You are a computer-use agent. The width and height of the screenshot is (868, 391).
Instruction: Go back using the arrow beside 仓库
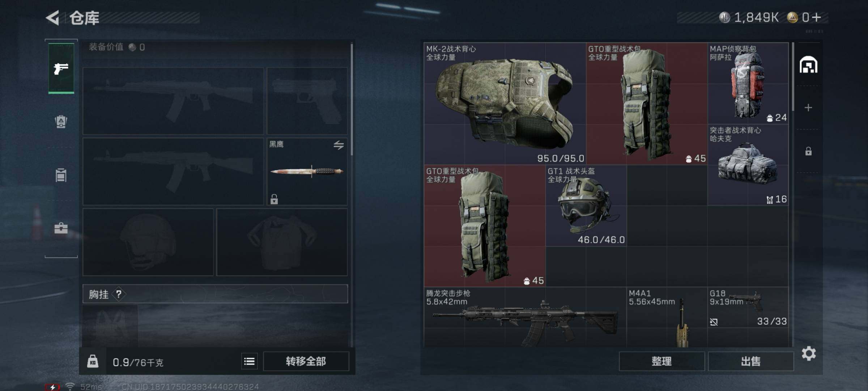click(x=53, y=18)
